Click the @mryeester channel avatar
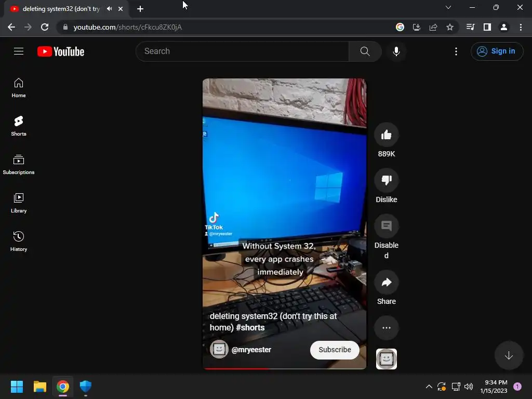 click(x=219, y=349)
